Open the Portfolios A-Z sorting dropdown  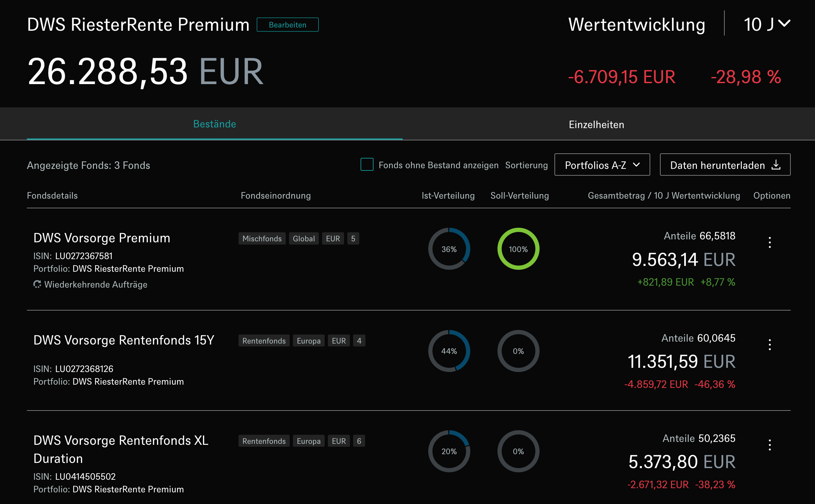[x=602, y=165]
